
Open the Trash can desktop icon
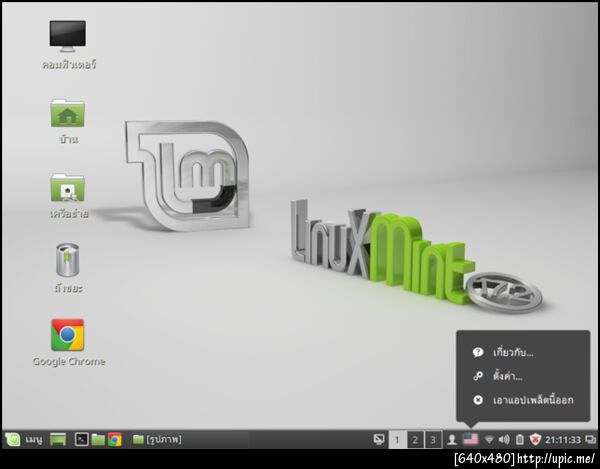[68, 260]
